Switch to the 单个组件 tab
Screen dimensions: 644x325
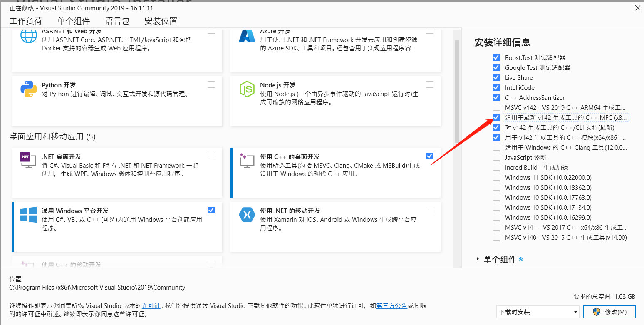pos(74,21)
